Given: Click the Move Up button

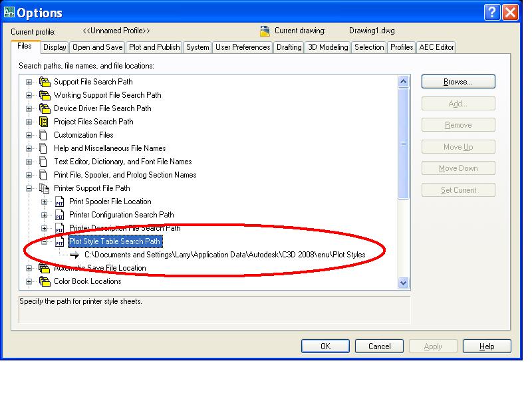Looking at the screenshot, I should (458, 147).
